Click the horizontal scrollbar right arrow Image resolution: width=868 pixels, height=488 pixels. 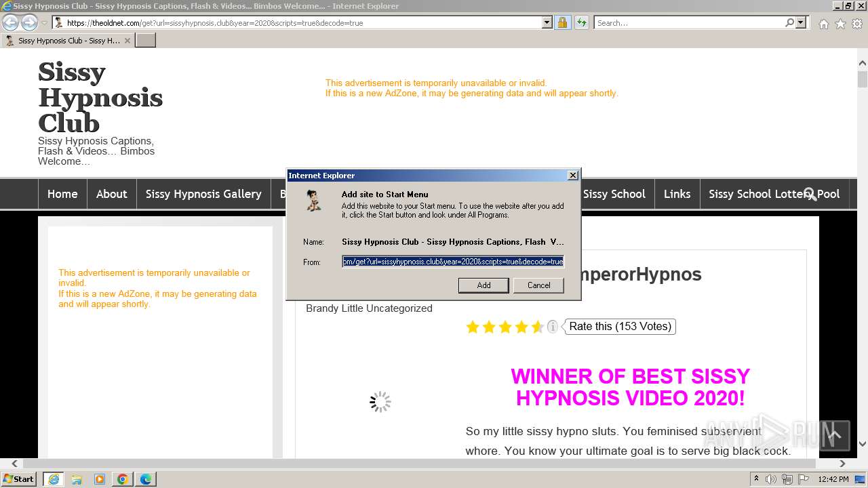click(842, 464)
